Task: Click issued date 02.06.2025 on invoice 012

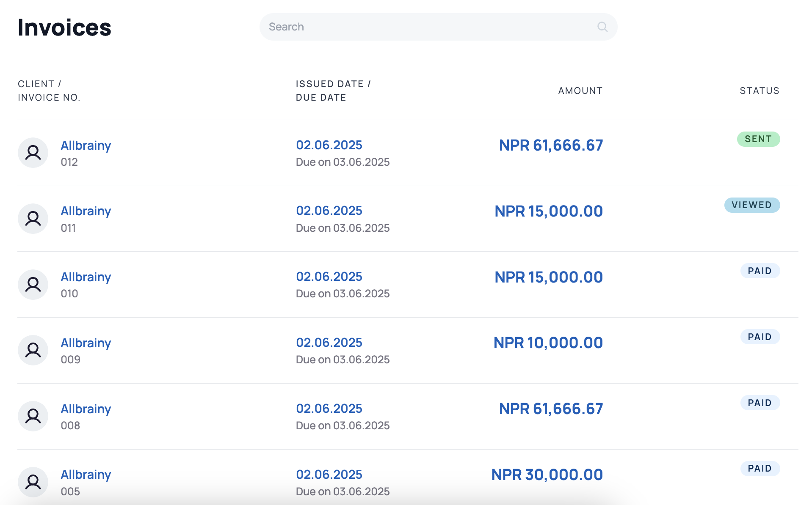Action: click(329, 145)
